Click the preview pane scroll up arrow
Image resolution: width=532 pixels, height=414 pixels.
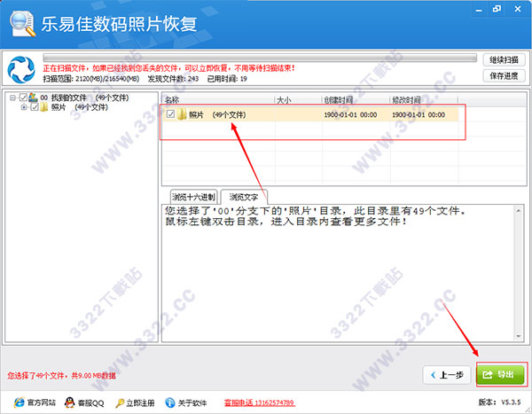tap(518, 211)
